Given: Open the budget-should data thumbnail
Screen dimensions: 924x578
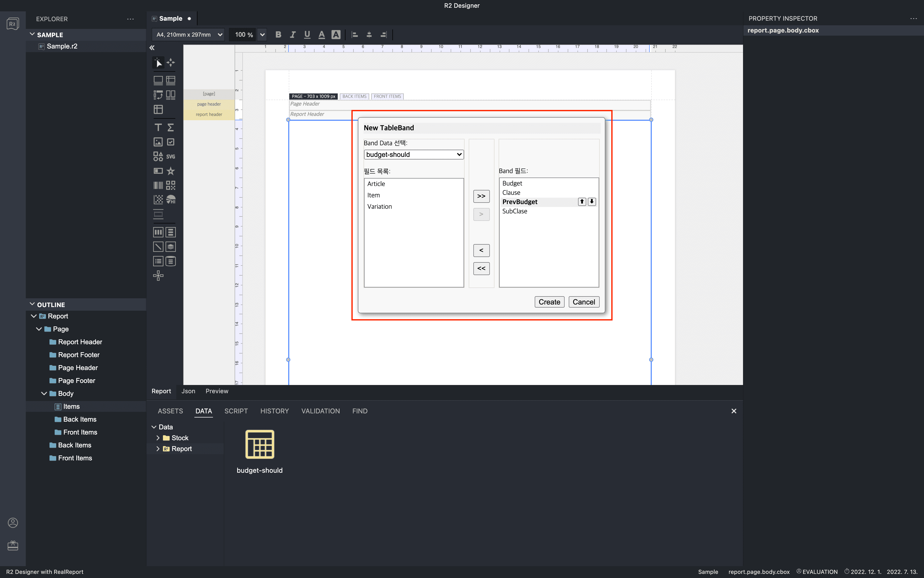Looking at the screenshot, I should click(260, 444).
